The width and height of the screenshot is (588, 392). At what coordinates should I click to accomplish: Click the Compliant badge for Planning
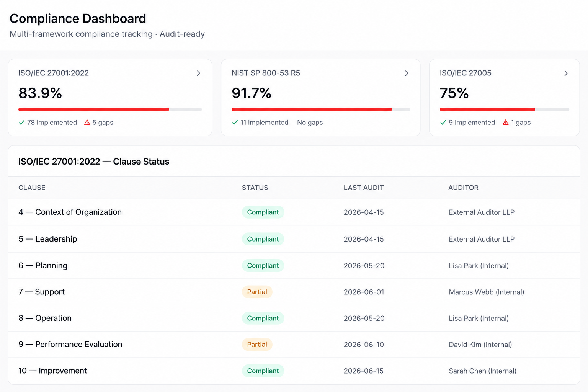[263, 265]
